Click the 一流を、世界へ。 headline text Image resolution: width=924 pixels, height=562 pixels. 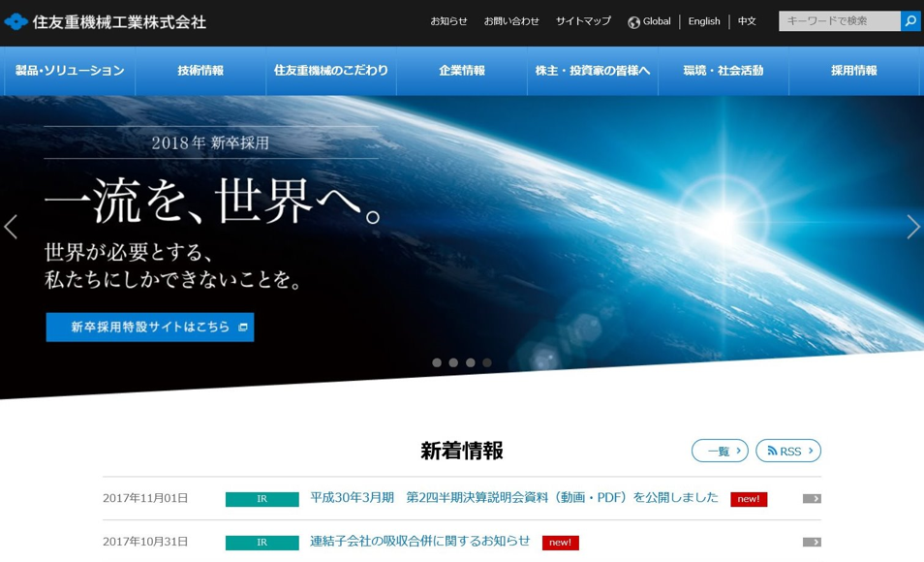pos(214,201)
